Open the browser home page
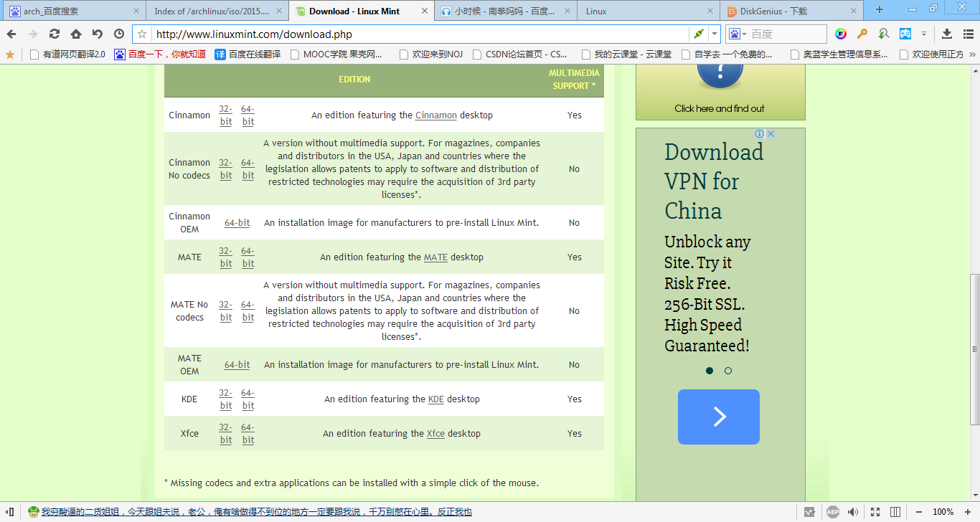 76,34
